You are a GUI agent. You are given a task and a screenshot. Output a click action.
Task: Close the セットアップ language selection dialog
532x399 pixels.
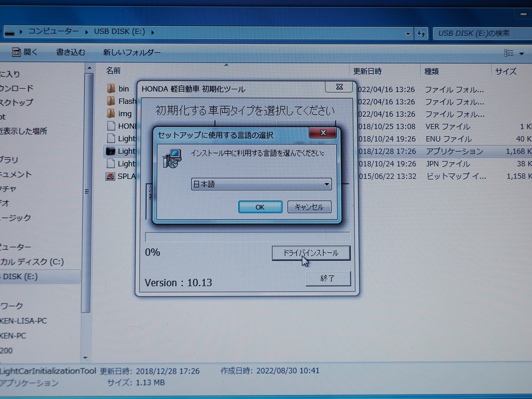pos(323,133)
